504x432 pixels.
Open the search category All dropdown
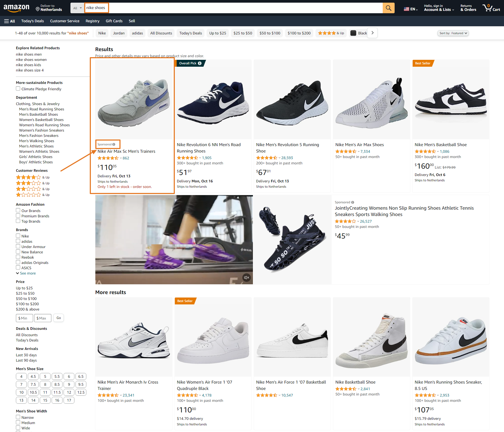pyautogui.click(x=77, y=8)
